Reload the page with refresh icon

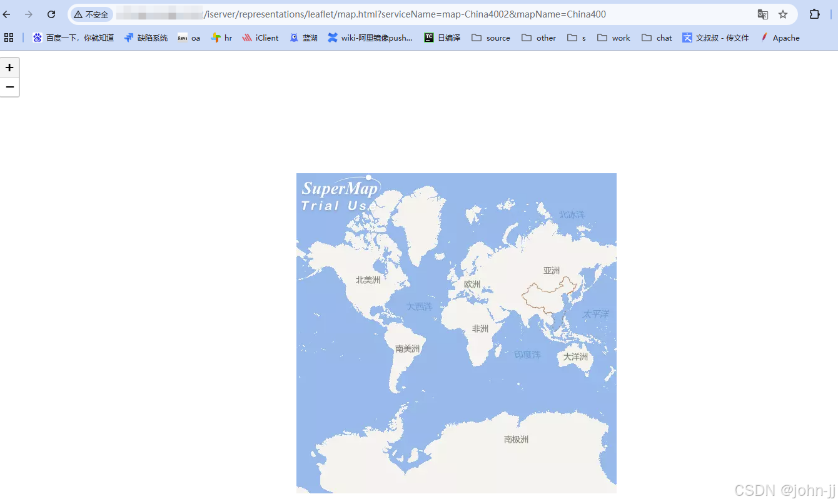[x=51, y=14]
